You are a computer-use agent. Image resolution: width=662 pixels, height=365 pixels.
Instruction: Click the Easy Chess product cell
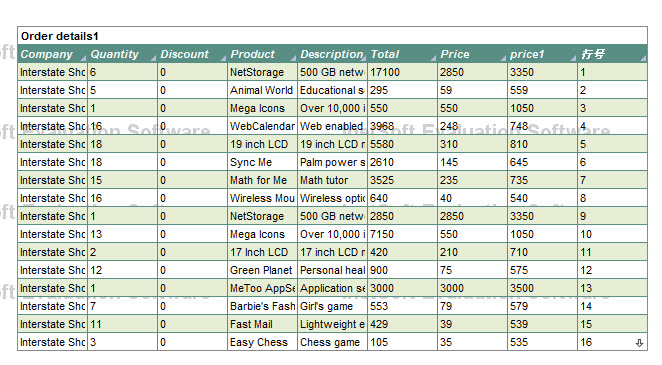[262, 342]
